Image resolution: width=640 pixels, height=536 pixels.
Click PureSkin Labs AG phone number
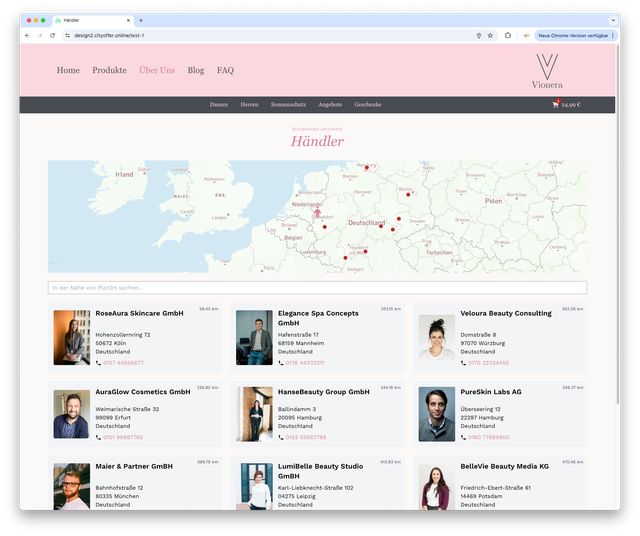pos(488,437)
